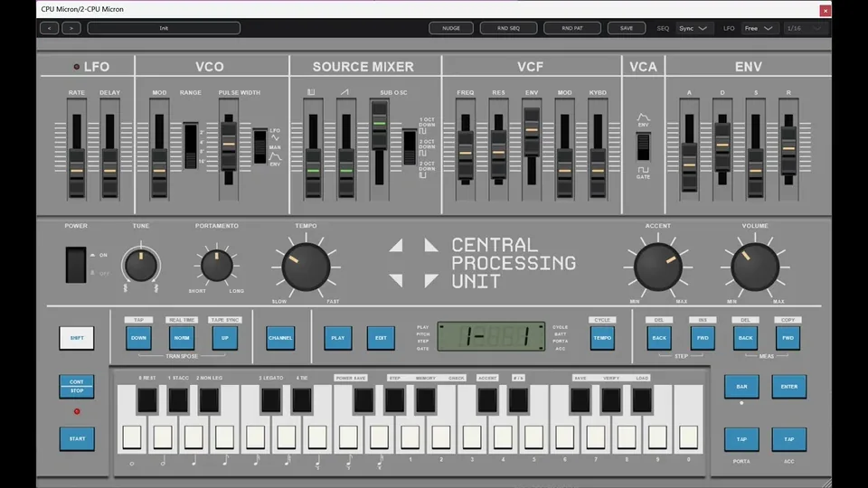
Task: Click the VCO MOD slider
Action: [159, 171]
